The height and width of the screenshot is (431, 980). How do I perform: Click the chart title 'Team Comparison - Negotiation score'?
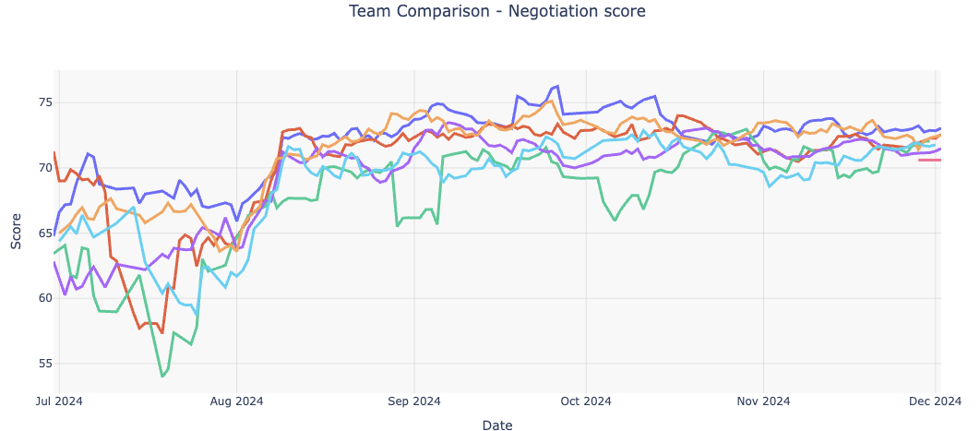(496, 11)
